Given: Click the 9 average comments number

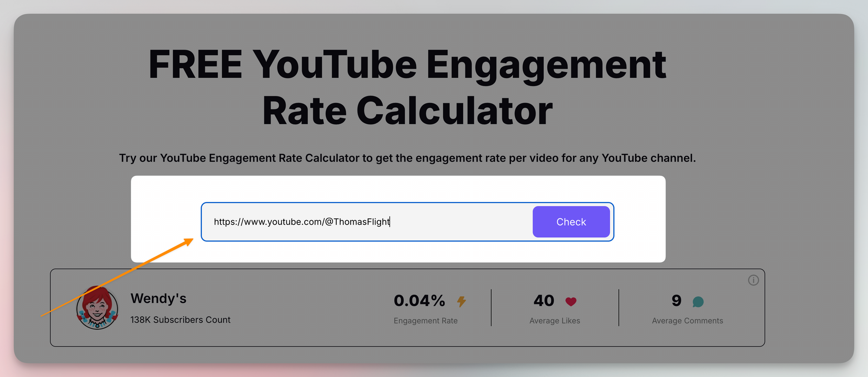Looking at the screenshot, I should tap(676, 301).
